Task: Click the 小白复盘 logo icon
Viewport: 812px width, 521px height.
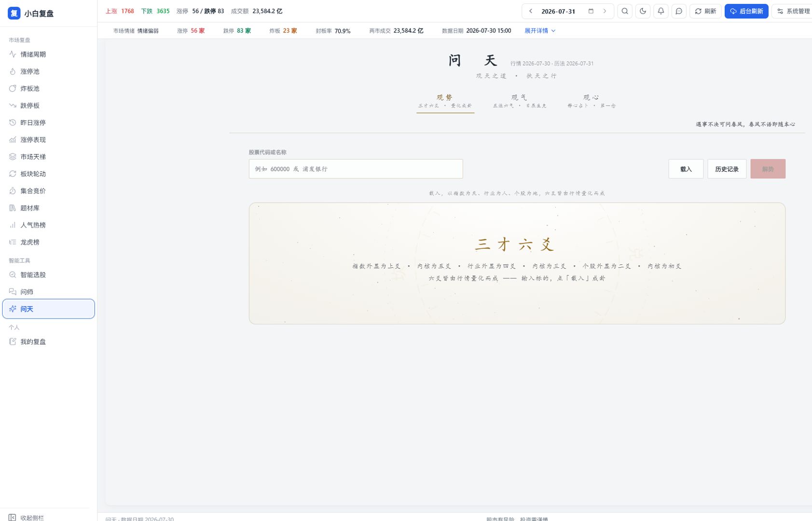Action: click(14, 13)
